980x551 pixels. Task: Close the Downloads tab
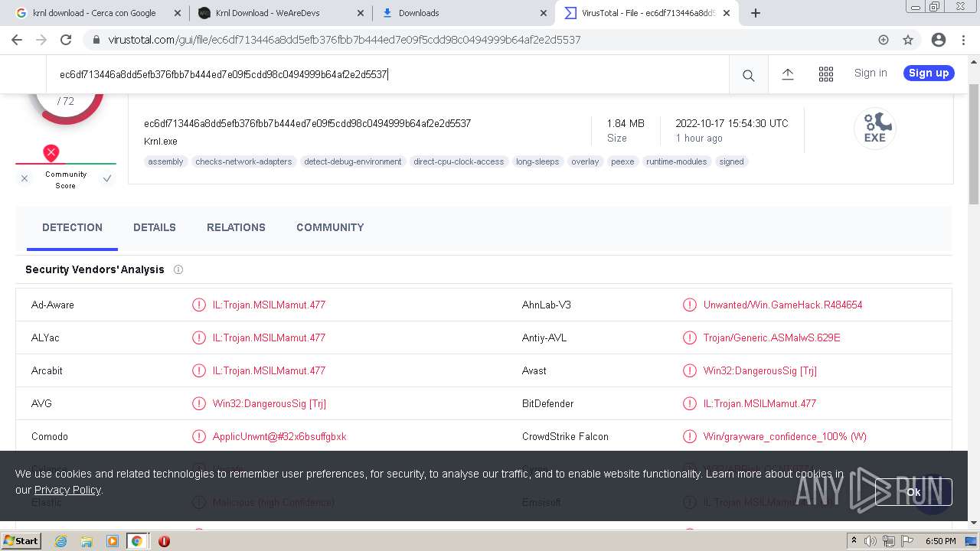tap(544, 13)
